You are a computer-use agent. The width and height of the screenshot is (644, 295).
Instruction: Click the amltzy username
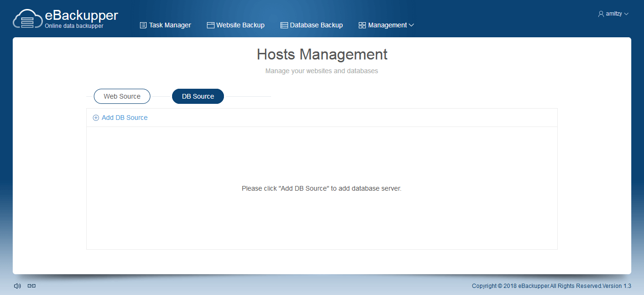614,14
